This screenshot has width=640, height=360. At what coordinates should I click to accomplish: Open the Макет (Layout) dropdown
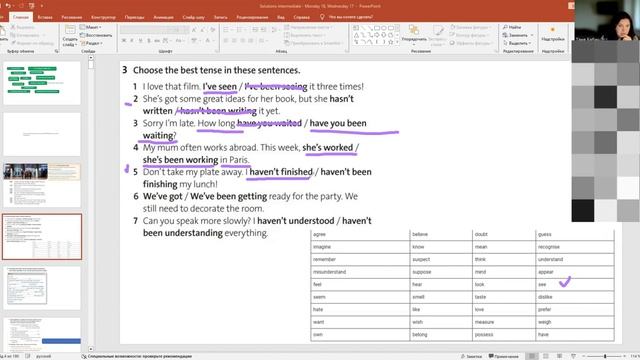click(90, 27)
